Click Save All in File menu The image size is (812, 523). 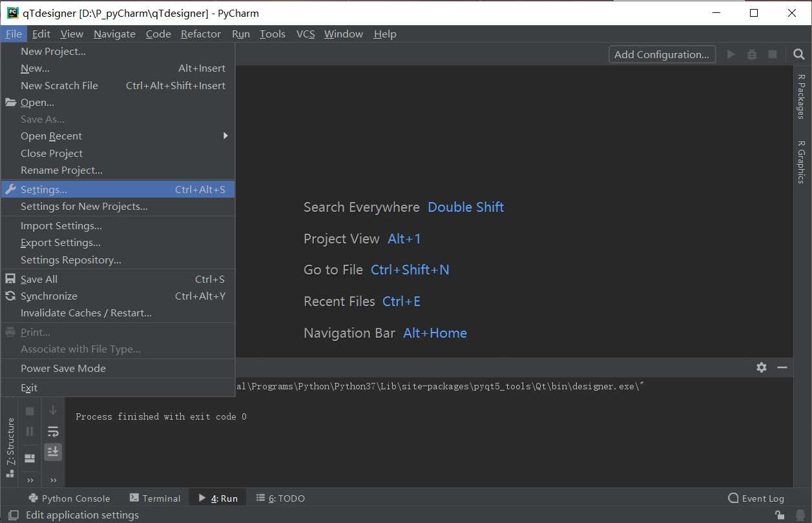coord(118,279)
